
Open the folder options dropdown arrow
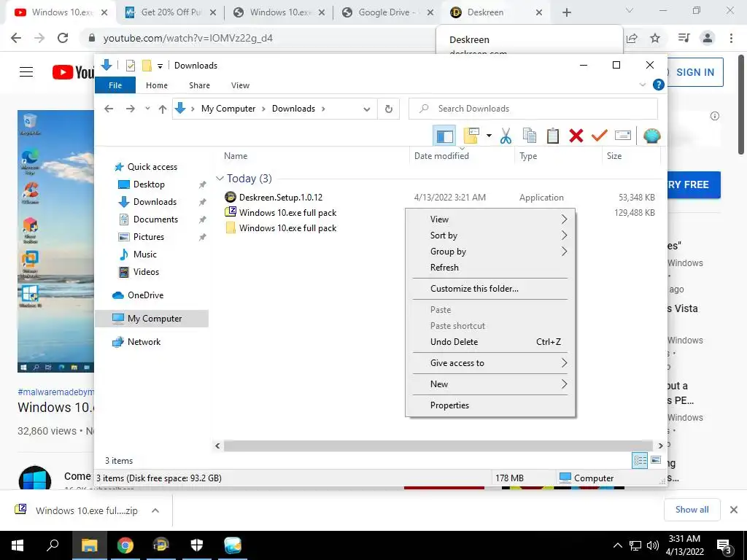[x=489, y=136]
